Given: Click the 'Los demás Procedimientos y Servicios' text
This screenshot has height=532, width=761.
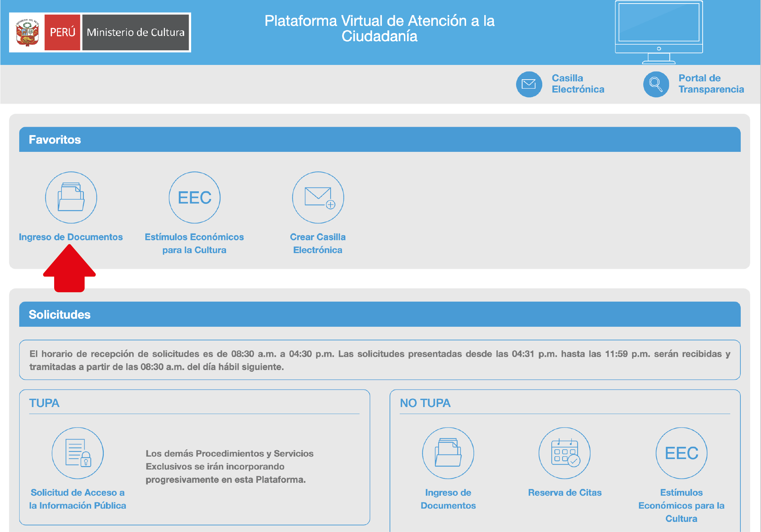Looking at the screenshot, I should point(230,466).
